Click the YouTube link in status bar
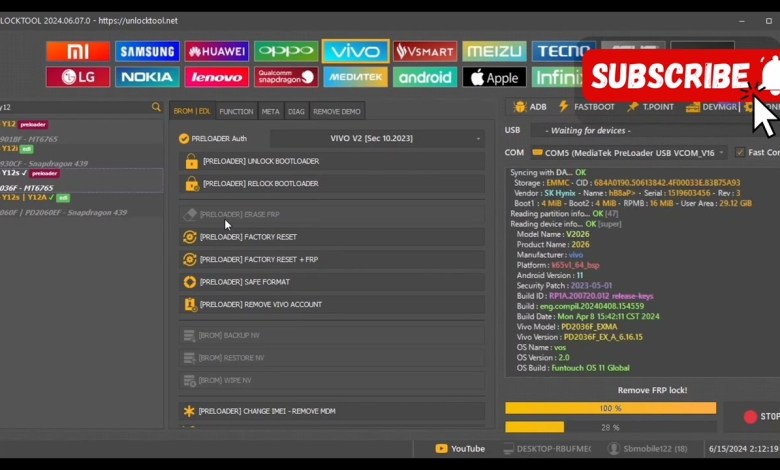The width and height of the screenshot is (780, 470). click(x=460, y=449)
